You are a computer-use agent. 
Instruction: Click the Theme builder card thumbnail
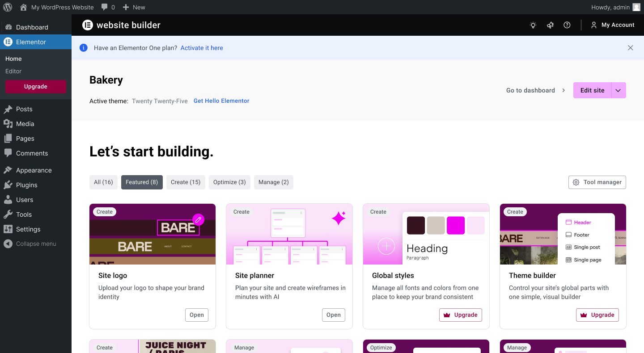coord(563,234)
